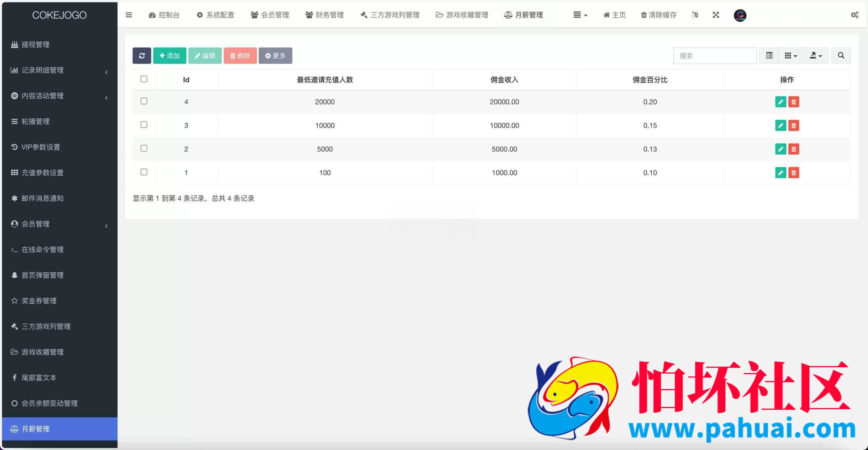
Task: Switch to the 财务管理 top tab
Action: coord(324,15)
